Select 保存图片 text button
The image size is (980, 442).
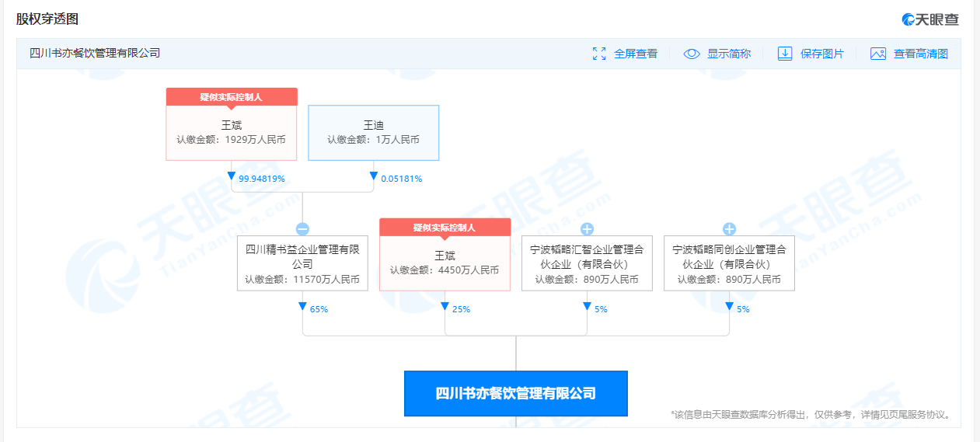click(822, 54)
